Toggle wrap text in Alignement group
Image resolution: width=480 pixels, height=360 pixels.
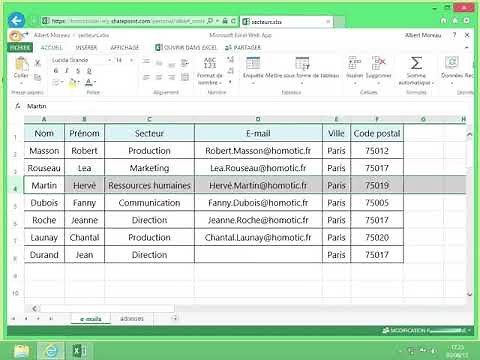(185, 63)
